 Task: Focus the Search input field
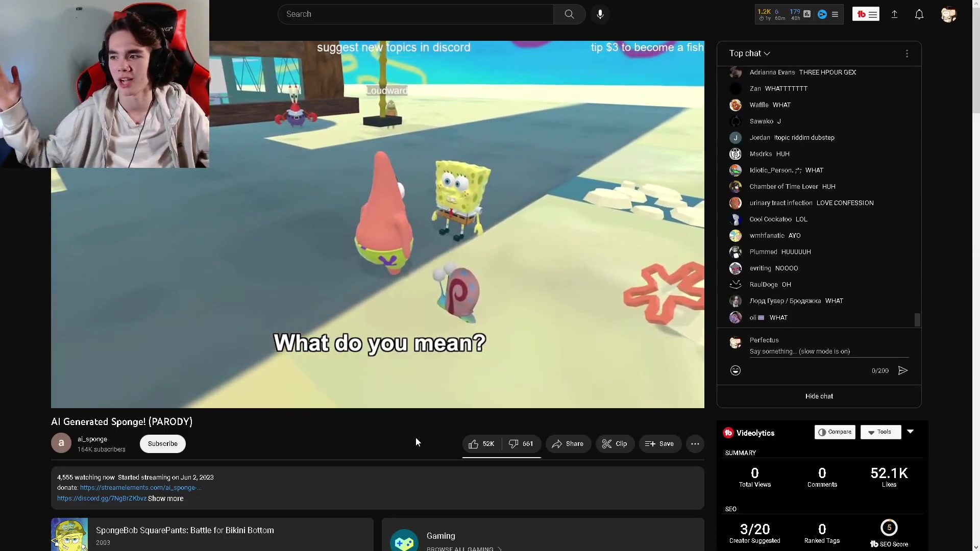point(415,14)
